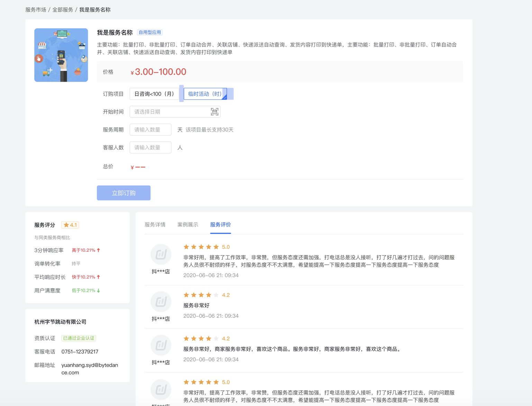Select the 服务评价 tab
This screenshot has height=406, width=532.
pyautogui.click(x=220, y=225)
